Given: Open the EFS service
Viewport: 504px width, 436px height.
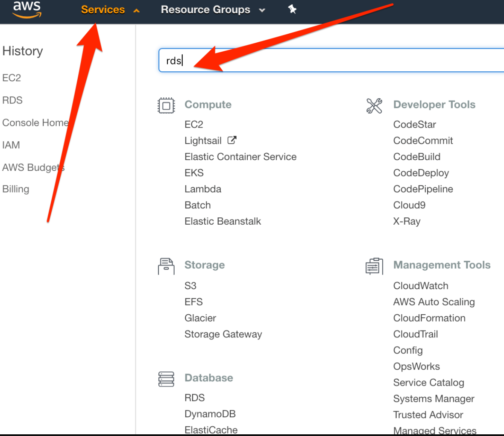Looking at the screenshot, I should [x=193, y=301].
